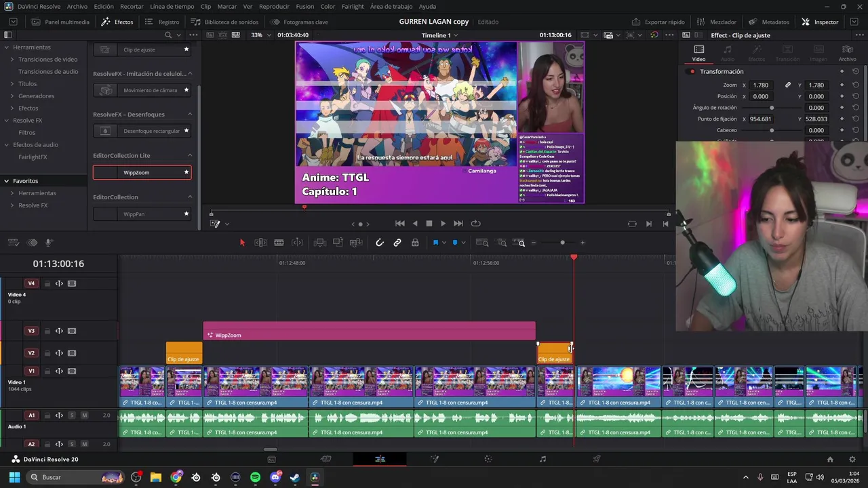Open the Timeline 1 name dropdown
Viewport: 868px width, 488px height.
click(439, 35)
